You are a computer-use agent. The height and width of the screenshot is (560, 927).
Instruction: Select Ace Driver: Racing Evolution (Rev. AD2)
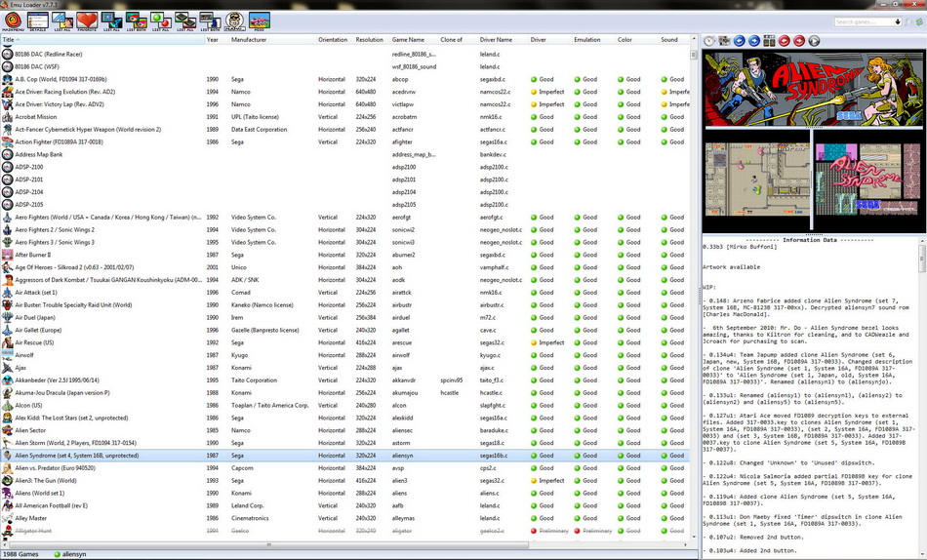tap(344, 92)
